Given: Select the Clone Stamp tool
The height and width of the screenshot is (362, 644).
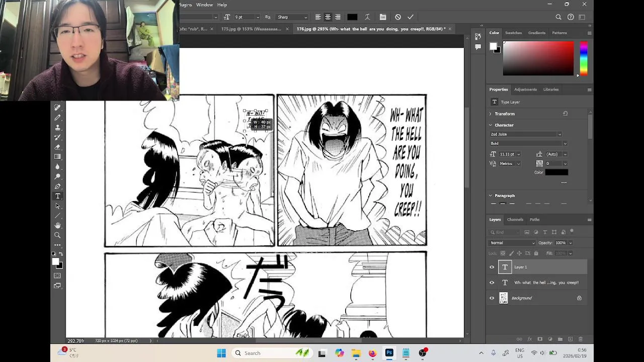Looking at the screenshot, I should (x=57, y=127).
